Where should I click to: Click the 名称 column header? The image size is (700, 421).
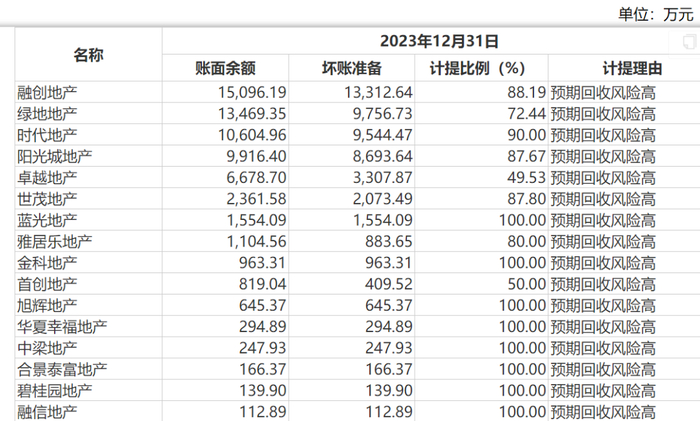[88, 54]
